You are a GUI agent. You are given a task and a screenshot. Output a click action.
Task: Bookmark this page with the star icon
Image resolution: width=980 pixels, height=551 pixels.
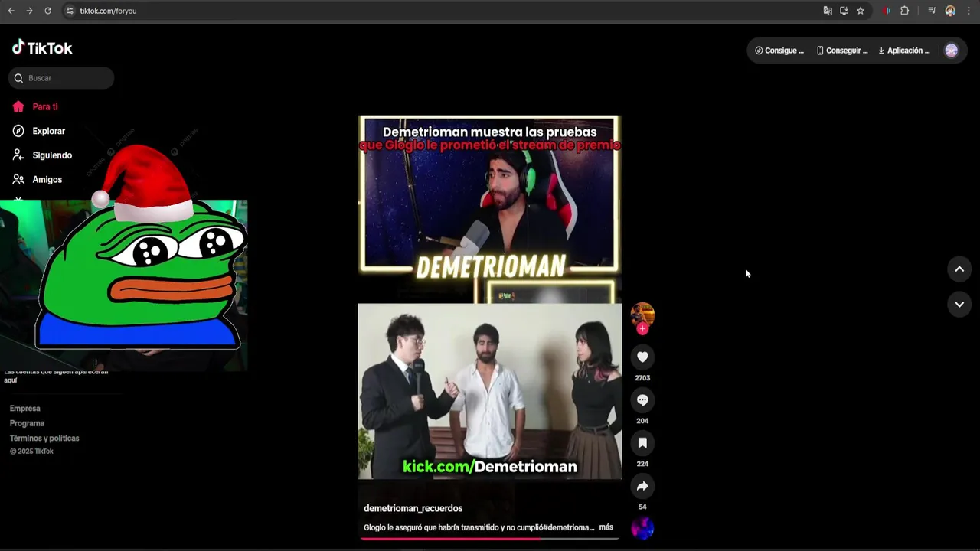pos(861,11)
